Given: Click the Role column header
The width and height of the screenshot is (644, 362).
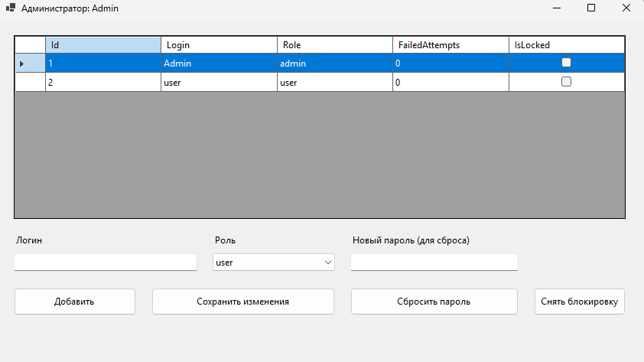Looking at the screenshot, I should 335,45.
